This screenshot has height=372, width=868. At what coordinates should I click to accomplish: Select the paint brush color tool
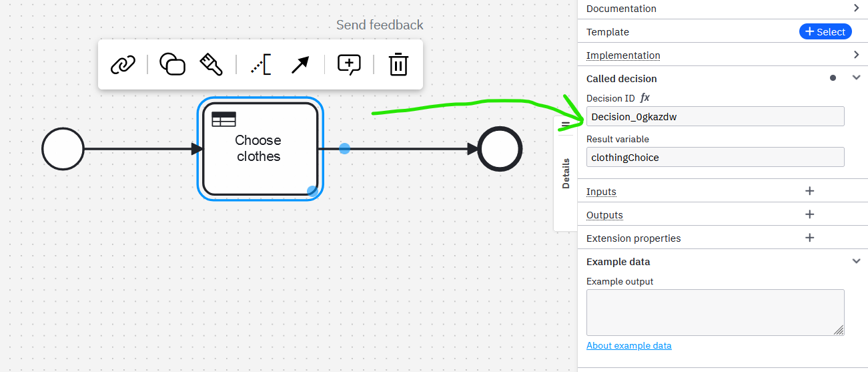(x=211, y=64)
